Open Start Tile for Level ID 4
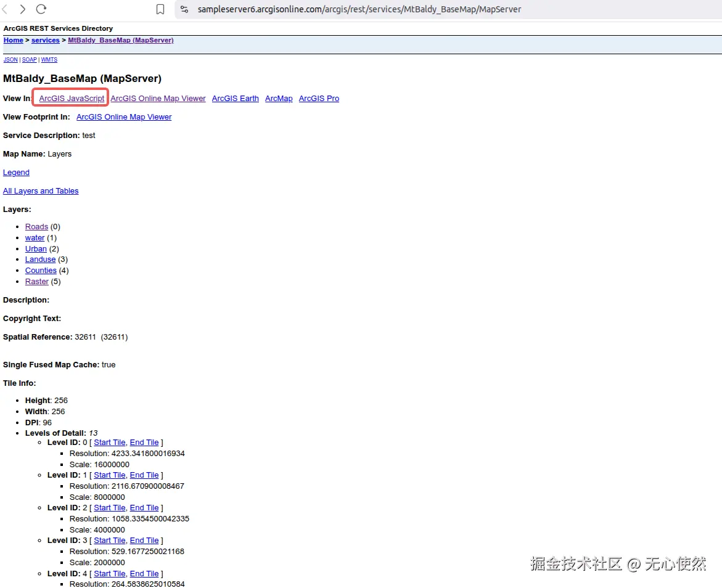This screenshot has width=722, height=588. click(x=110, y=573)
